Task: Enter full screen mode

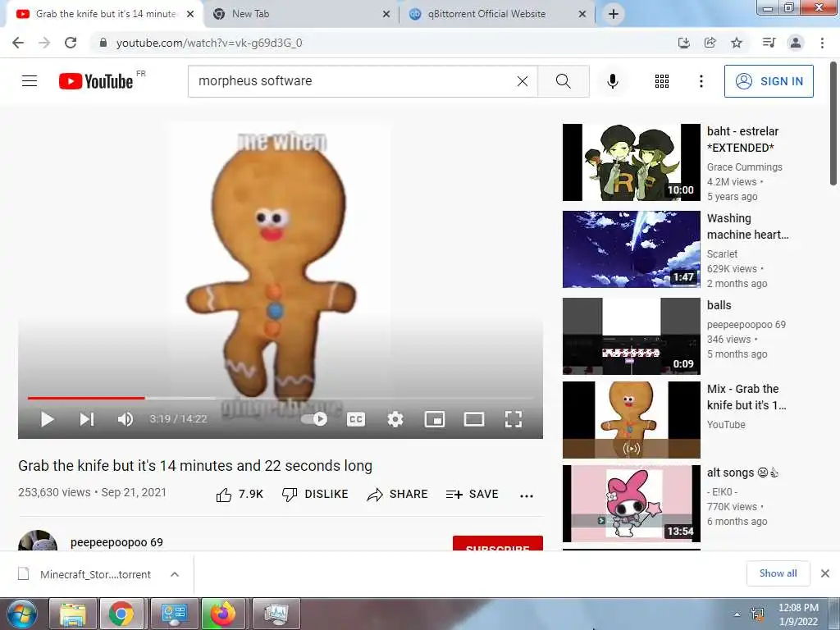Action: 514,419
